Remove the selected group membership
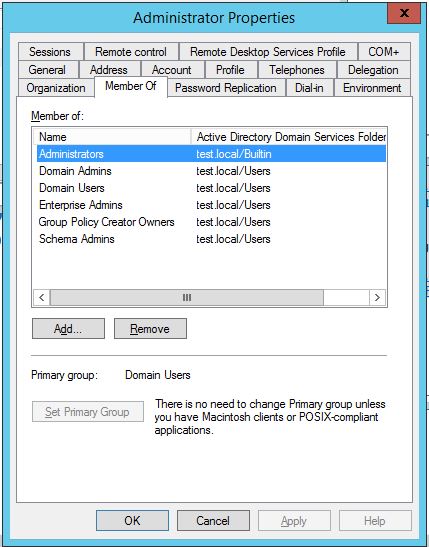Screen dimensions: 429x547 coord(150,329)
